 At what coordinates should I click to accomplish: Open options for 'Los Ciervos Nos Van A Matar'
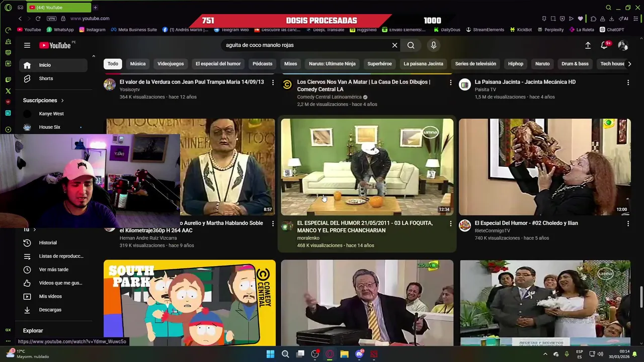[450, 82]
